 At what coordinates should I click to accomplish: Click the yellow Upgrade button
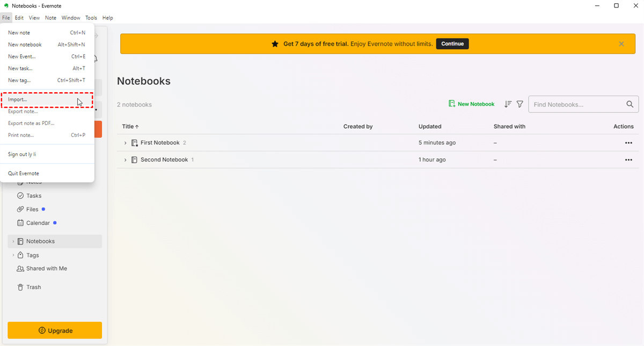(x=55, y=330)
